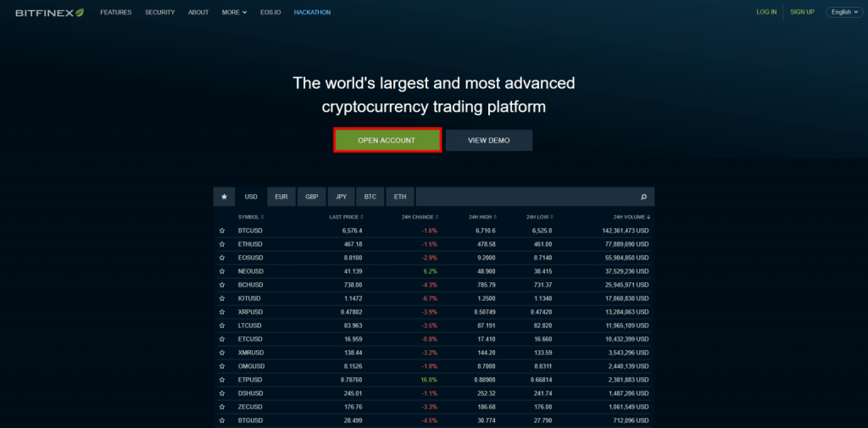Click the 712,096 USD BTGUSD volume
This screenshot has height=428, width=868.
click(631, 420)
